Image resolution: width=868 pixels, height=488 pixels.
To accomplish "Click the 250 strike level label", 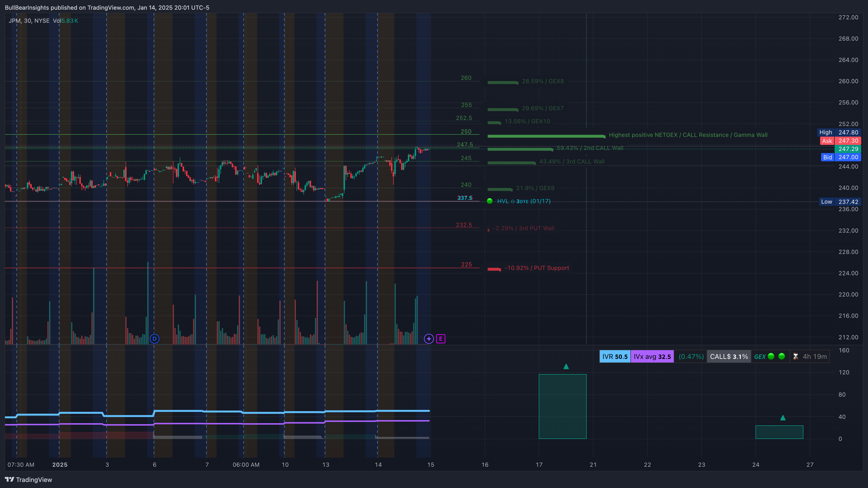I will pos(466,132).
